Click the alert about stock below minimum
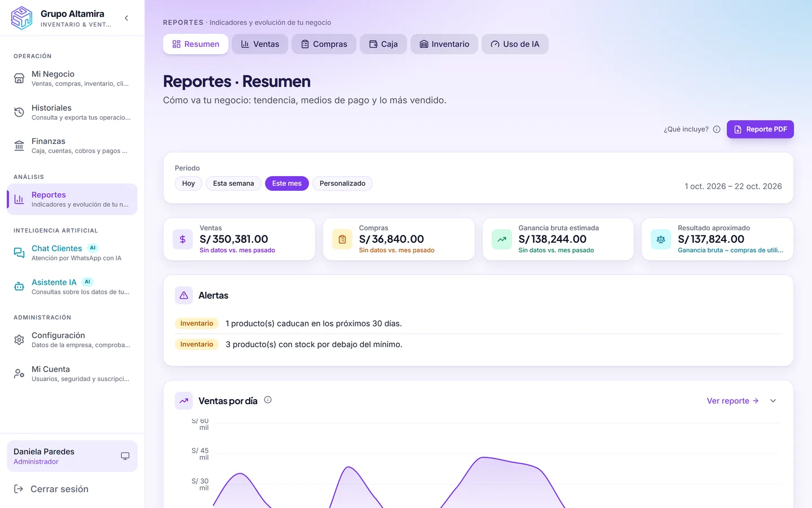812x508 pixels. [x=314, y=344]
